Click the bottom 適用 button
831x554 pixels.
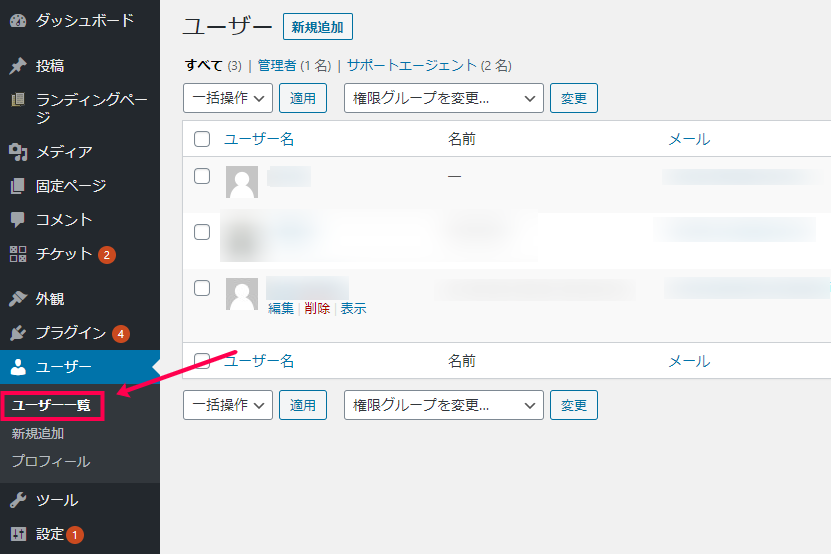[303, 405]
